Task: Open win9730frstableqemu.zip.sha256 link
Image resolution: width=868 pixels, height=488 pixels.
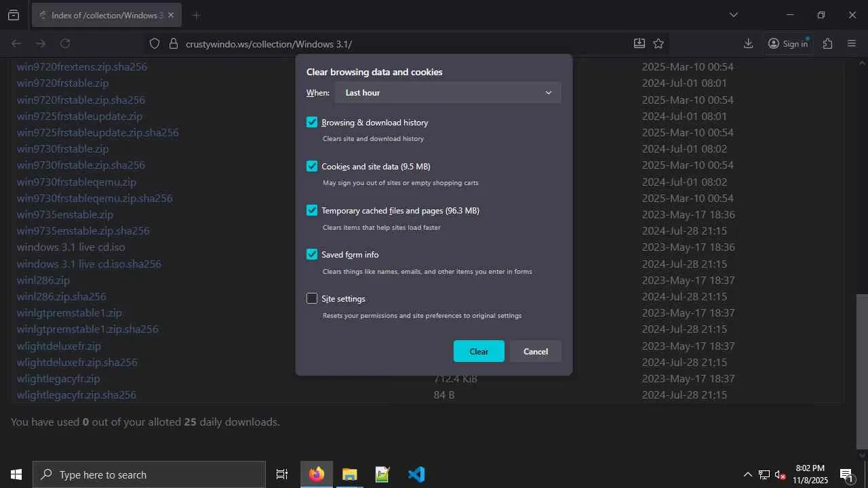Action: click(x=95, y=199)
